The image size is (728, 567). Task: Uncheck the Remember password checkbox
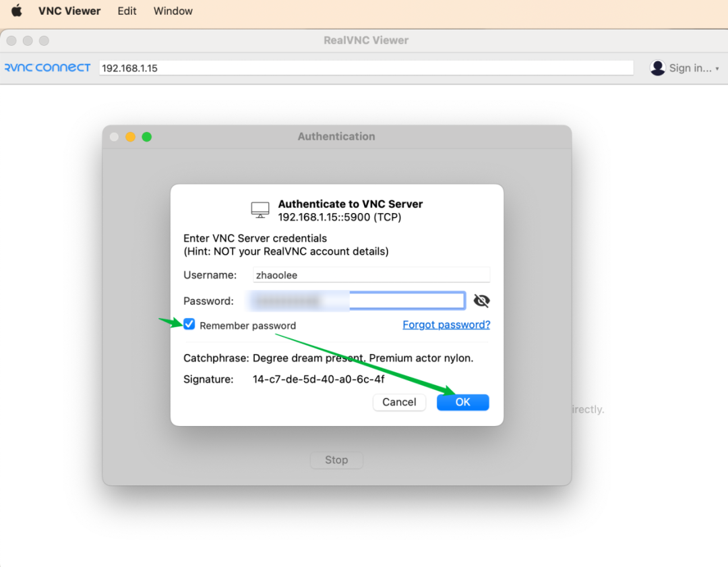click(189, 324)
